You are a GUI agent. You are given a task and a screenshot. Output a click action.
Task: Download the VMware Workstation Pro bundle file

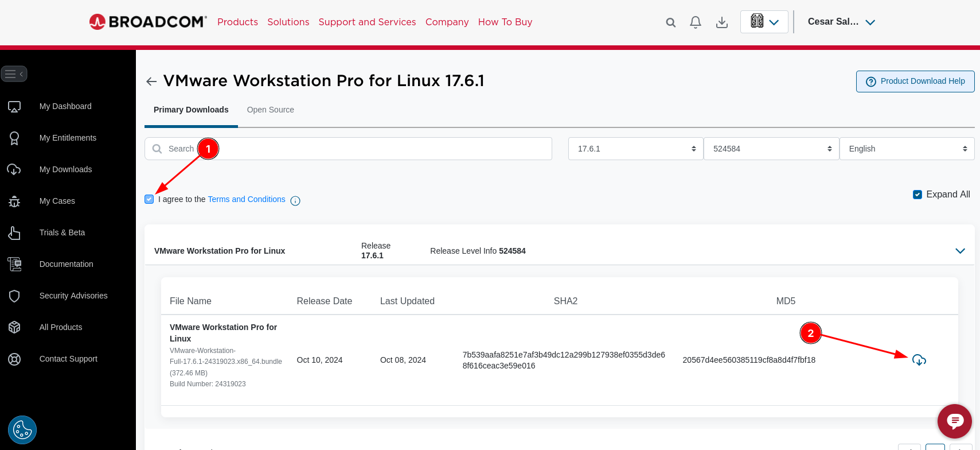tap(919, 360)
